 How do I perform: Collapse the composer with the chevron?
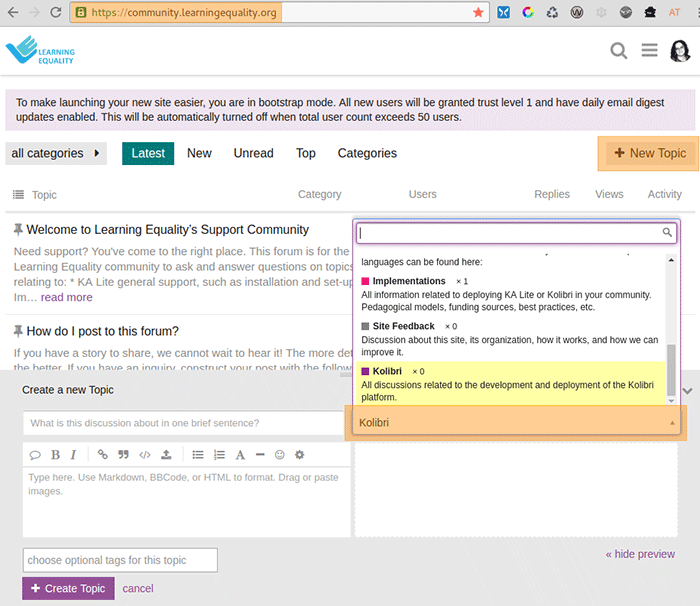688,391
